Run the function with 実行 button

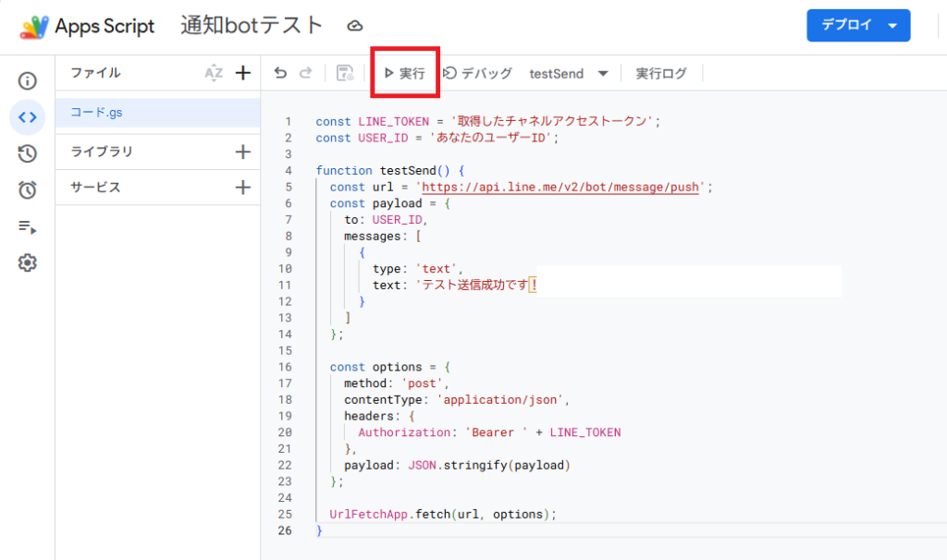[405, 73]
